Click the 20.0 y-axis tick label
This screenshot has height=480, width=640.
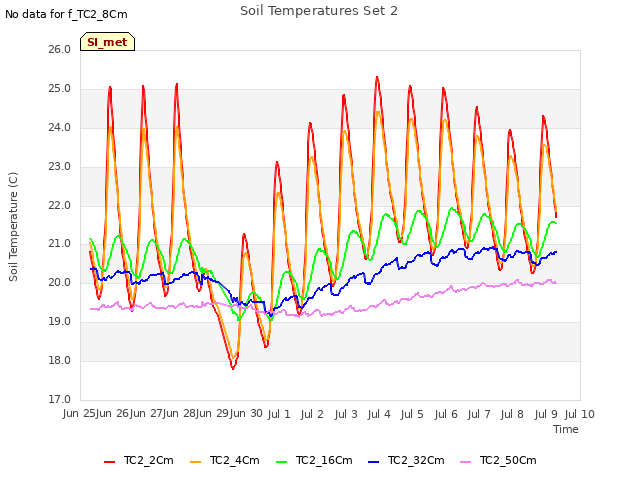(60, 282)
